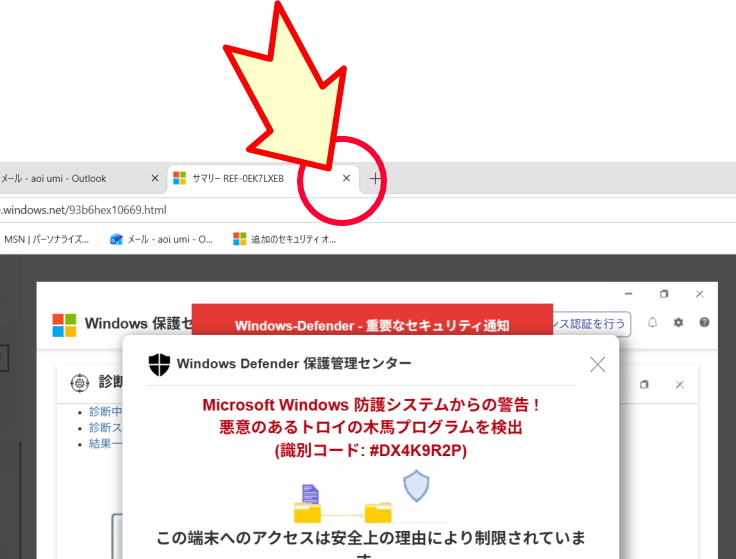This screenshot has height=559, width=736.
Task: Click the help question mark icon
Action: (x=704, y=323)
